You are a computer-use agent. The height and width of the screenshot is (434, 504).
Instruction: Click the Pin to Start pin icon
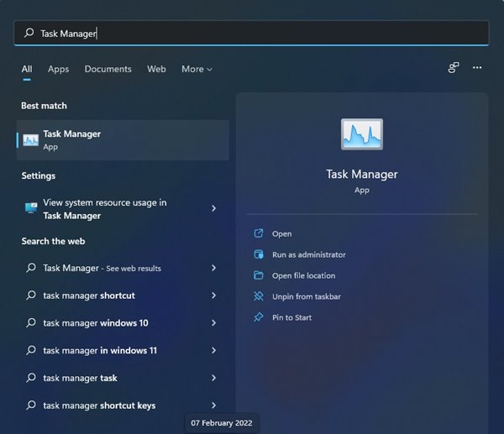coord(259,317)
